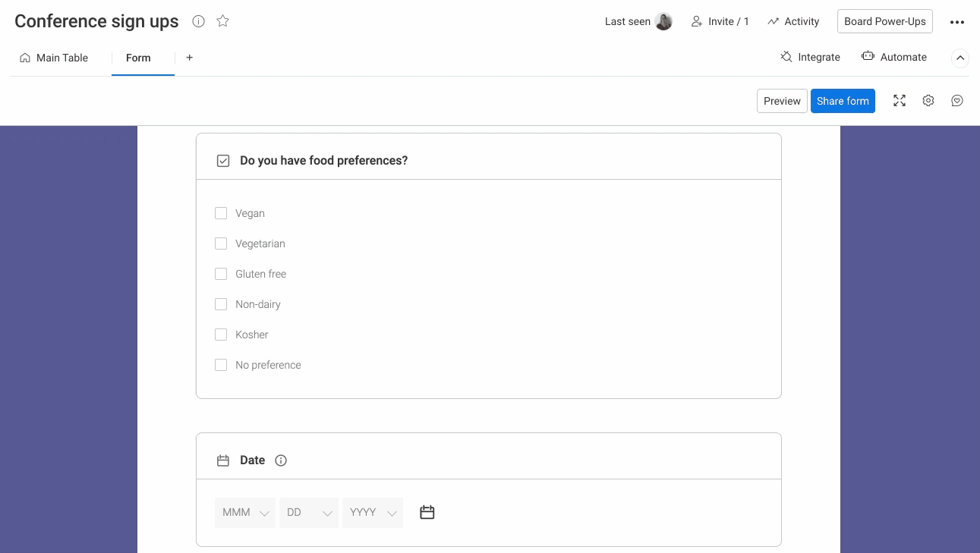Image resolution: width=980 pixels, height=553 pixels.
Task: Open the MMM month dropdown
Action: (245, 513)
